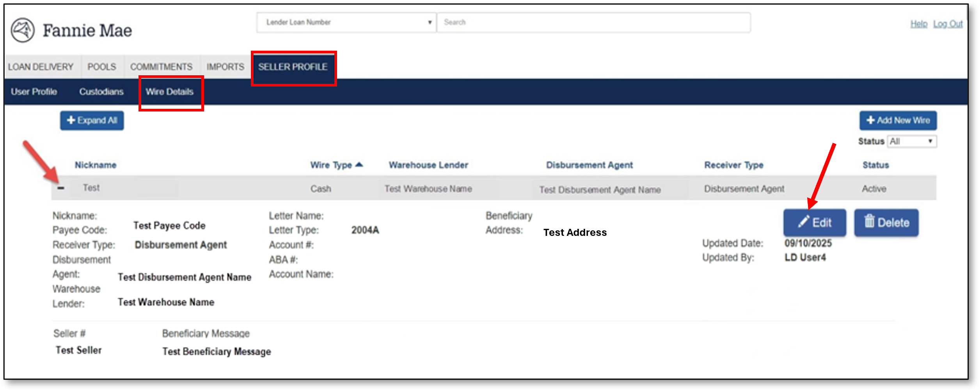
Task: Select the Seller Profile tab
Action: point(293,67)
